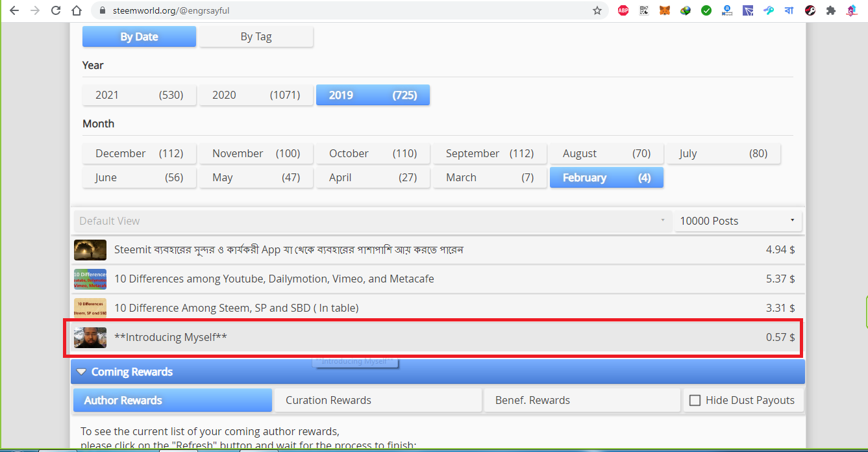The height and width of the screenshot is (452, 868).
Task: Click the 4.94 $ payout value
Action: (x=780, y=249)
